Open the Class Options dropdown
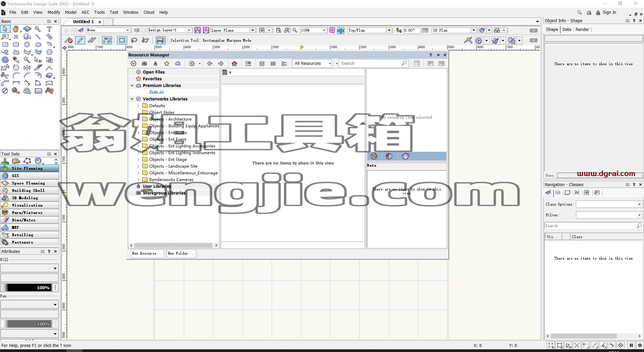Image resolution: width=644 pixels, height=352 pixels. (609, 204)
